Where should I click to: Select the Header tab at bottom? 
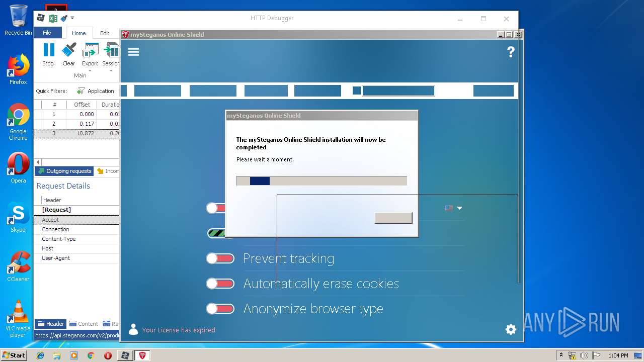tap(50, 324)
